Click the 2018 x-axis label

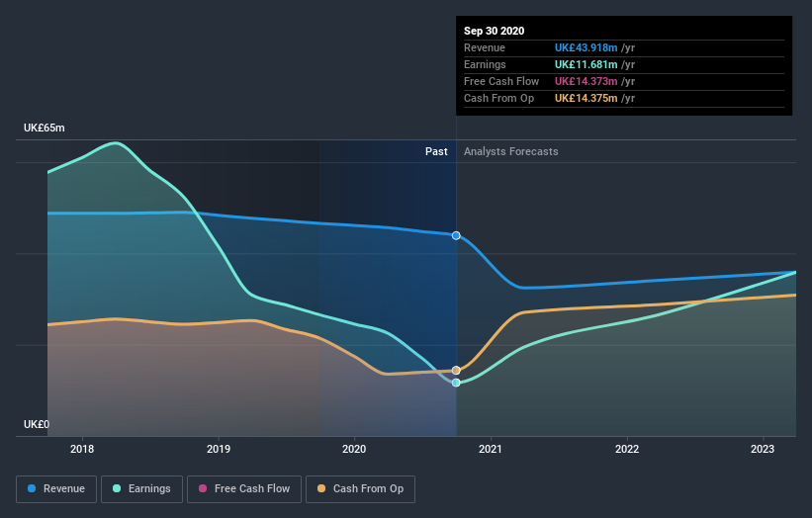click(82, 449)
